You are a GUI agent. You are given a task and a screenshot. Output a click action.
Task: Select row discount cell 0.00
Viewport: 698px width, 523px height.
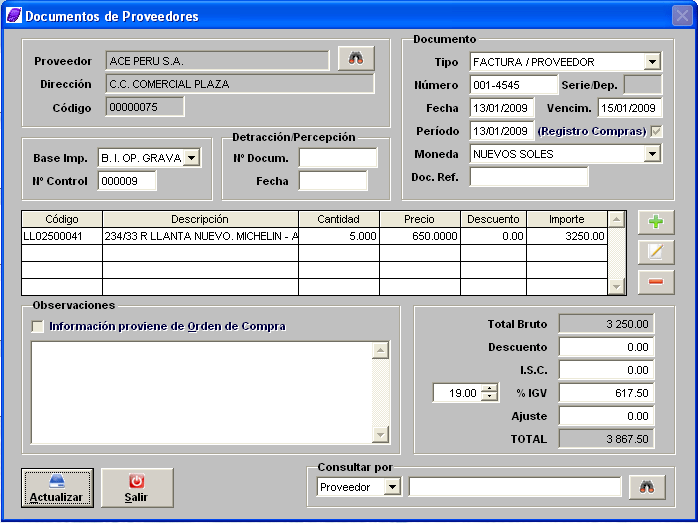pos(493,236)
